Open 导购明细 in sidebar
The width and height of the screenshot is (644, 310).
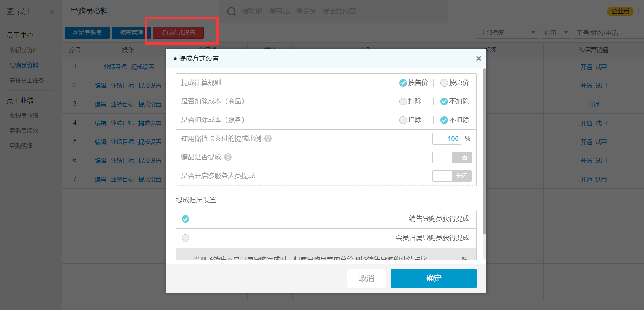click(21, 146)
